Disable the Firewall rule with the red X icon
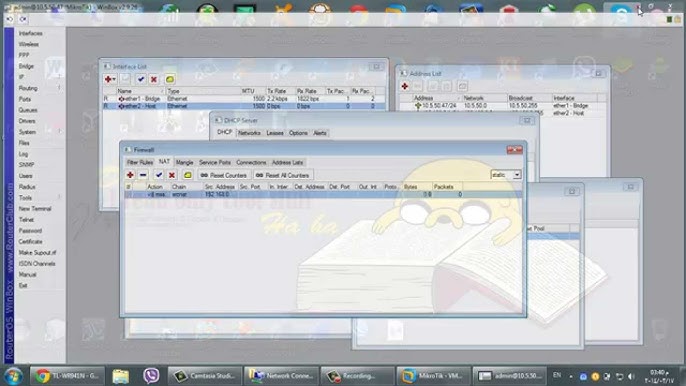The width and height of the screenshot is (686, 386). coord(172,175)
